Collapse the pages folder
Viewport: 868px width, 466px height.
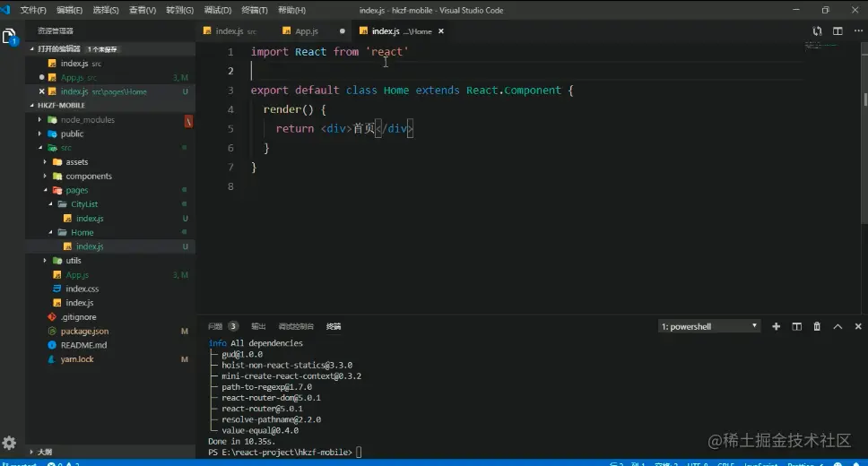pos(46,190)
